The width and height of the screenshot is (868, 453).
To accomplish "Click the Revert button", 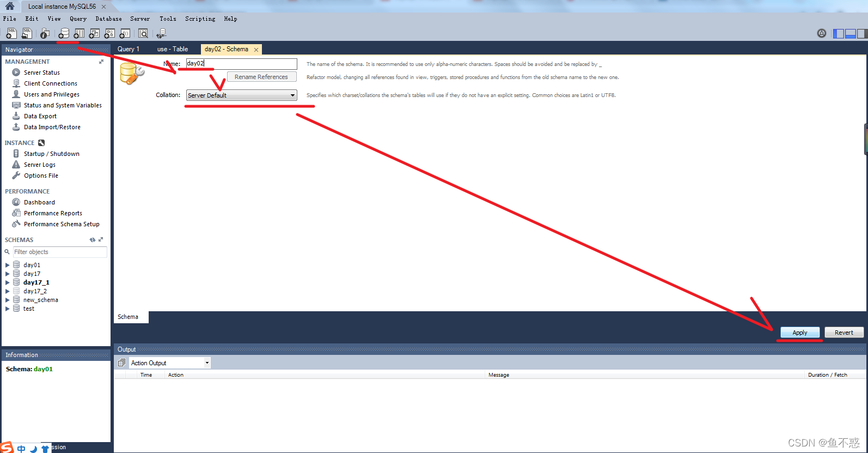I will tap(844, 333).
